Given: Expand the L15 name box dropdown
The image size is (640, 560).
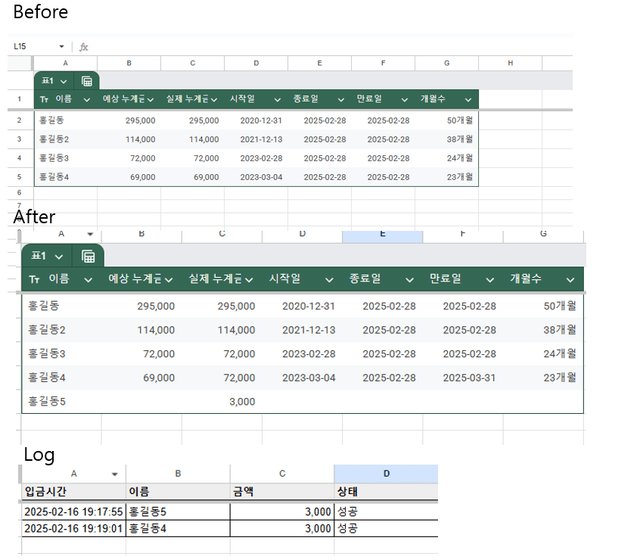Looking at the screenshot, I should coord(61,47).
